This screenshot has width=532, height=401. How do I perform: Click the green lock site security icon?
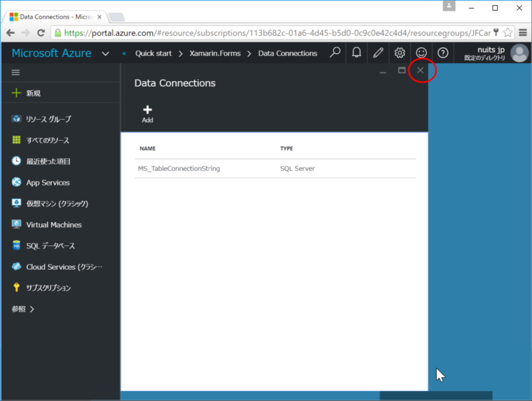(58, 33)
